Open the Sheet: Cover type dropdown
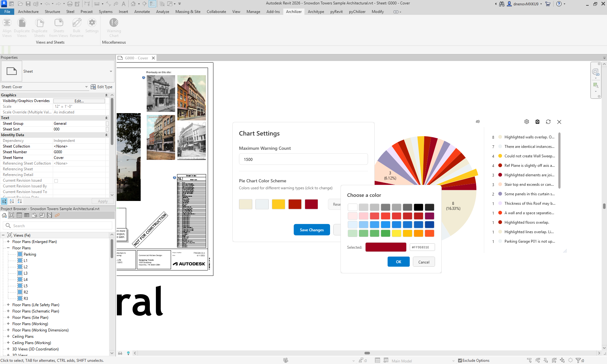Viewport: 607px width, 364px height. point(86,87)
